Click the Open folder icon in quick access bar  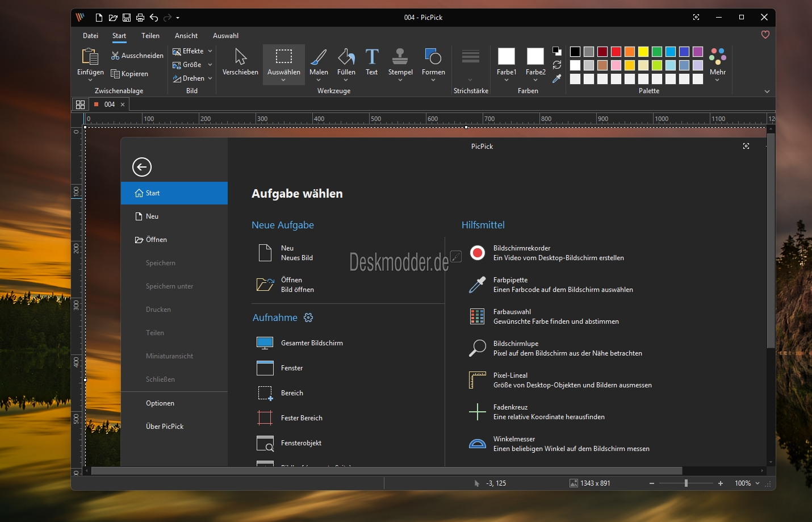113,18
